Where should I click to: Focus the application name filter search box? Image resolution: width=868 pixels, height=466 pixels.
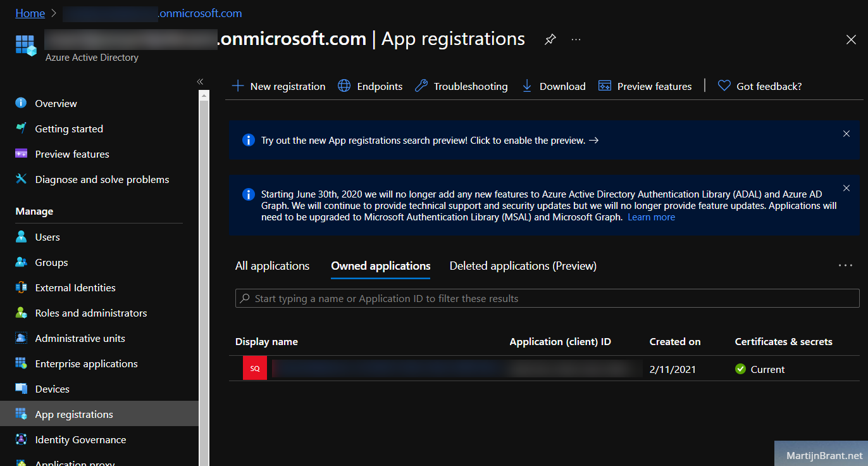547,298
